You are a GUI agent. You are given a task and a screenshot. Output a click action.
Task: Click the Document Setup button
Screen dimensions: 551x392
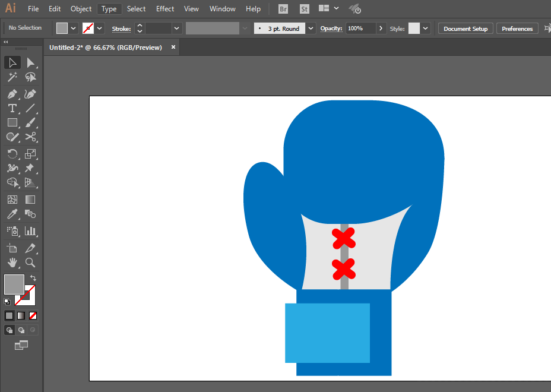[x=465, y=29]
